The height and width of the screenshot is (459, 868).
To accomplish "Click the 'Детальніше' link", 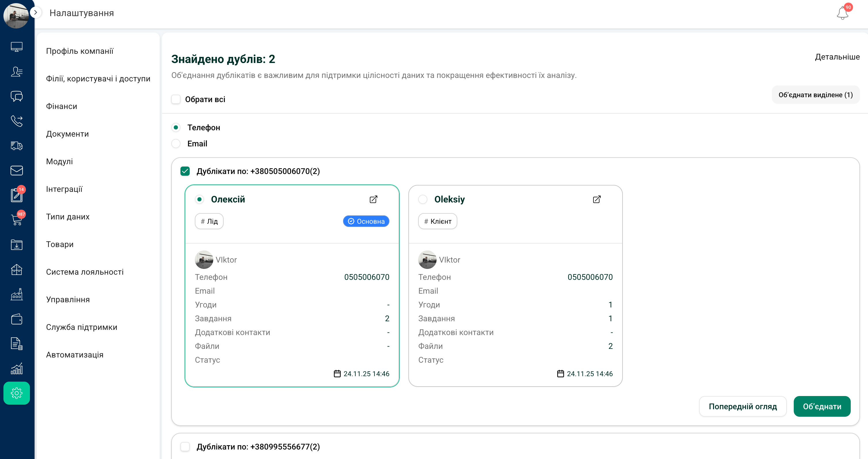I will pos(837,57).
